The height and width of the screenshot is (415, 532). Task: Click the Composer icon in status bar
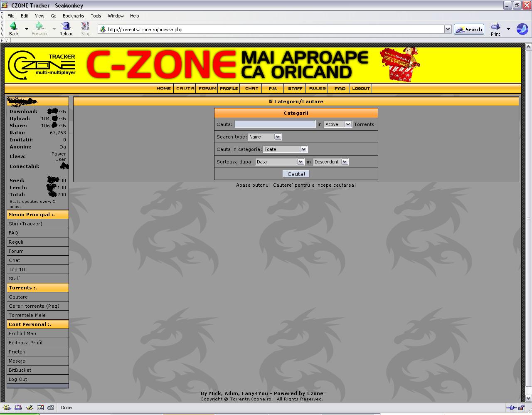pos(29,408)
